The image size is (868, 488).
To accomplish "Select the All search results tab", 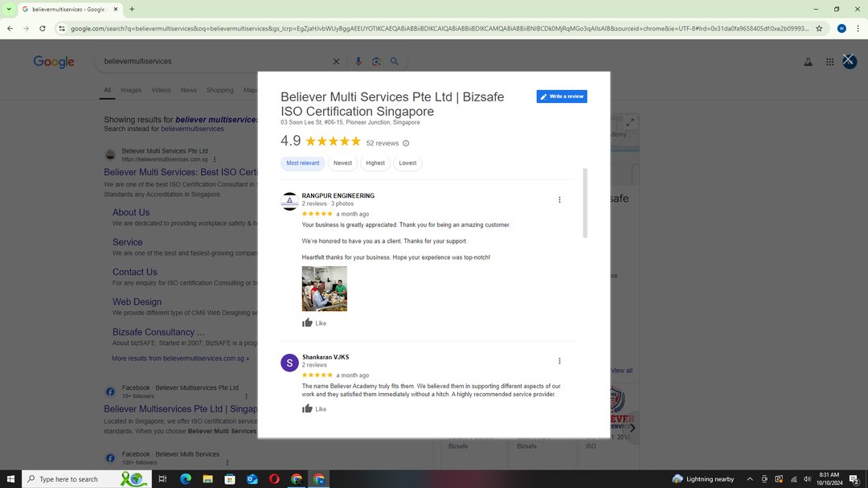I will pyautogui.click(x=108, y=90).
